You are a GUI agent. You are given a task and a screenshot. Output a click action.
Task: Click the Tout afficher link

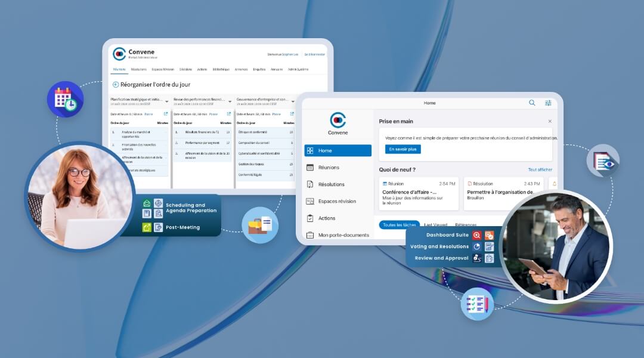click(x=540, y=170)
